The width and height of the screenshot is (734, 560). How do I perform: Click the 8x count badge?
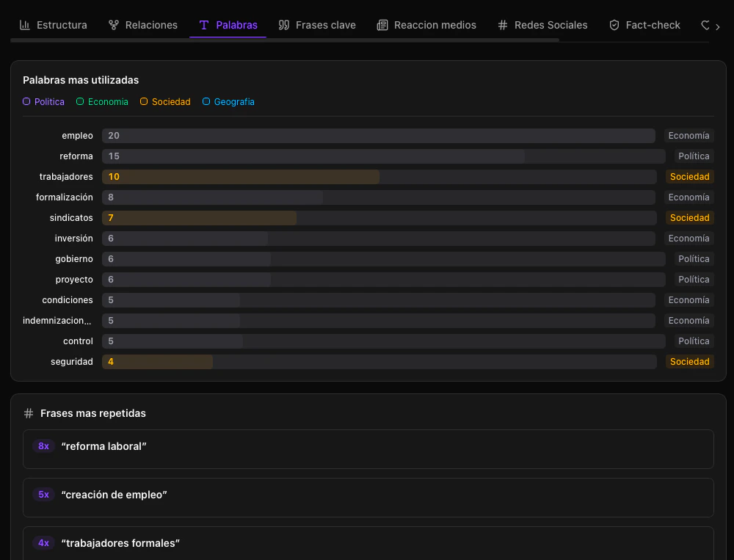(43, 446)
